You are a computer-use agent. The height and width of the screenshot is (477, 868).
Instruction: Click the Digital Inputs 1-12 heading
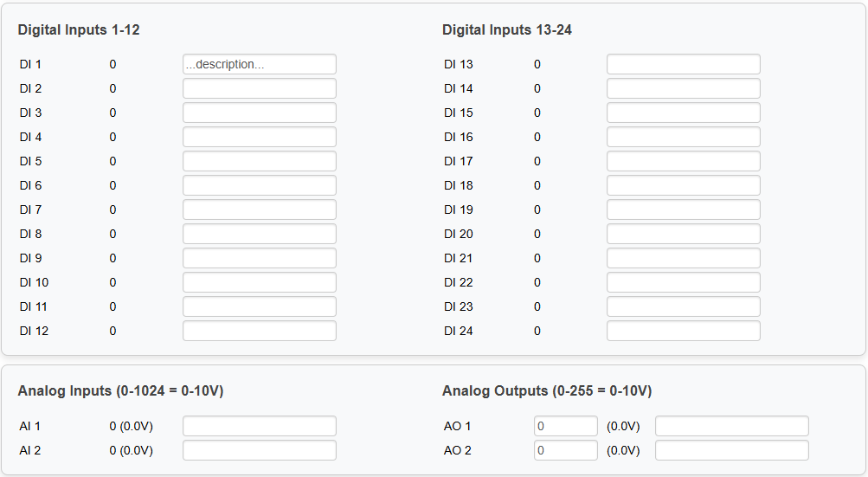(x=79, y=30)
